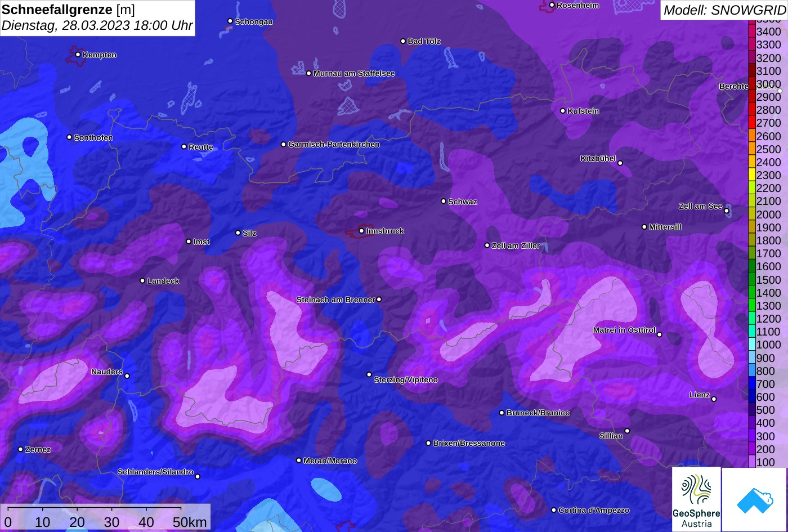Screen dimensions: 788x532
Task: Click the Murnau am Staffelsee label
Action: [x=354, y=73]
